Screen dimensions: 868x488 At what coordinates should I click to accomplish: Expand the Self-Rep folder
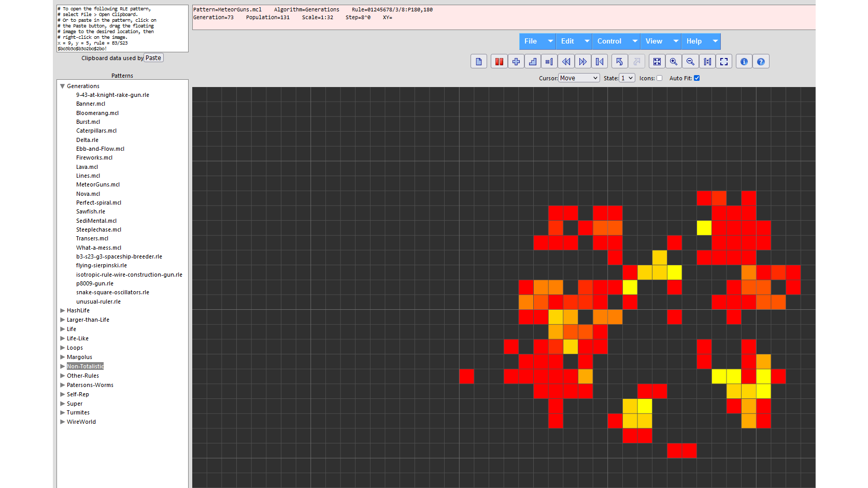click(x=62, y=395)
